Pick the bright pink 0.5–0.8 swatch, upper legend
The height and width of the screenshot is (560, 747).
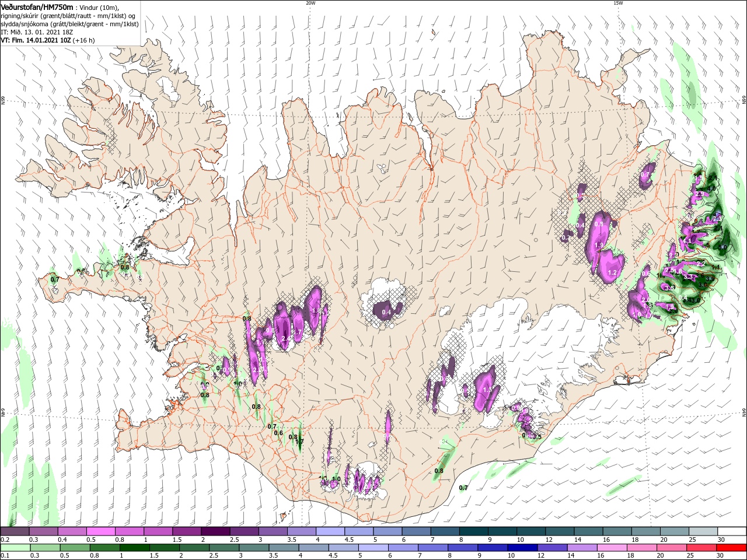pyautogui.click(x=100, y=531)
